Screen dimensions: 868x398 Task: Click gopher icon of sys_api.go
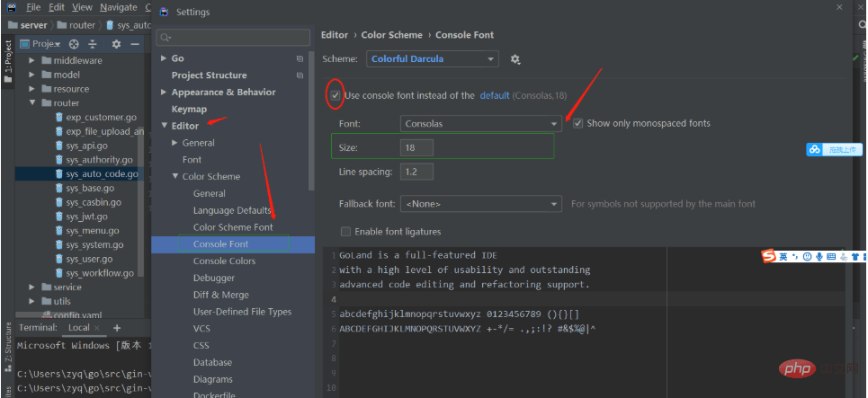tap(59, 146)
